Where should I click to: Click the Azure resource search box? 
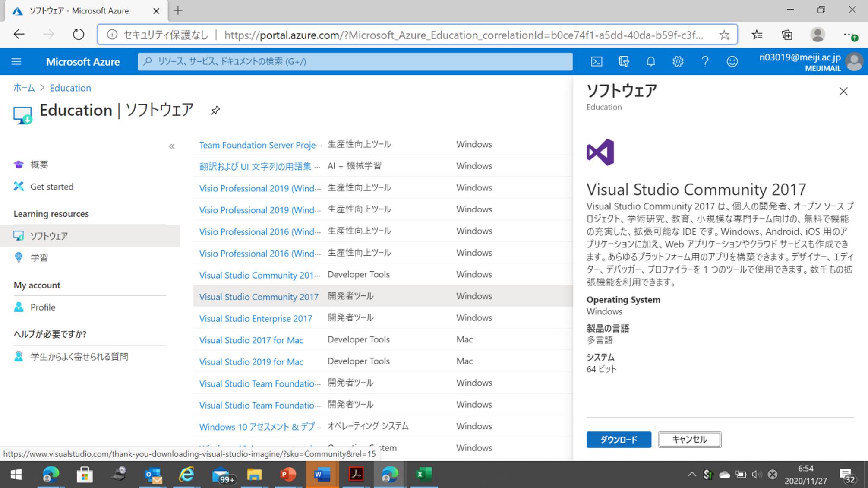pyautogui.click(x=354, y=62)
